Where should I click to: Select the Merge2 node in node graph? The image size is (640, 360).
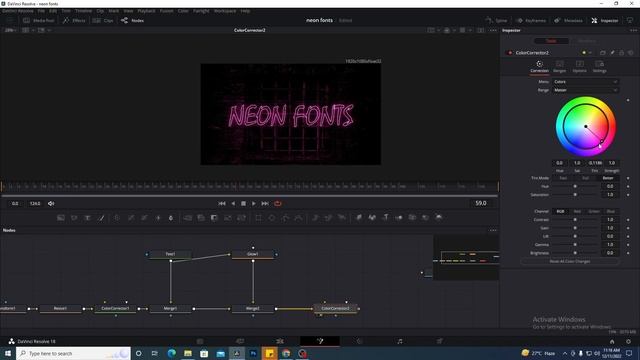click(x=253, y=309)
